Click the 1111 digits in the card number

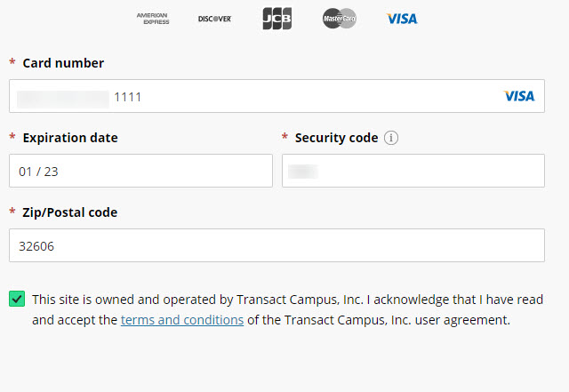click(x=127, y=96)
